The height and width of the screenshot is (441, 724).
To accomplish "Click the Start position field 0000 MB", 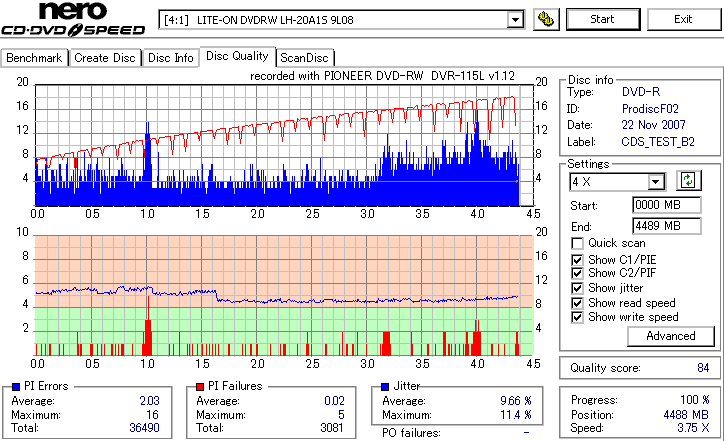I will point(666,205).
